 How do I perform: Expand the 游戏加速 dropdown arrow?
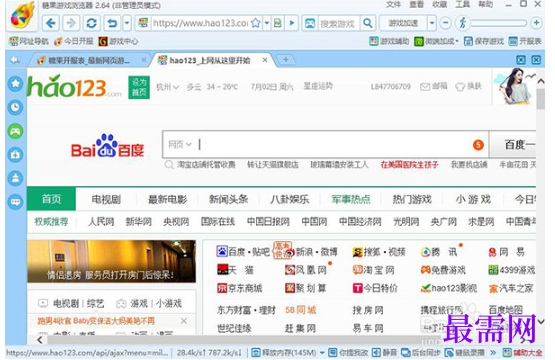[431, 23]
